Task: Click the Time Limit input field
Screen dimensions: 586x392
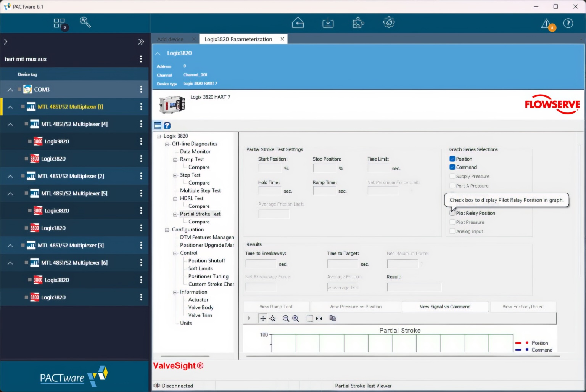Action: click(379, 168)
